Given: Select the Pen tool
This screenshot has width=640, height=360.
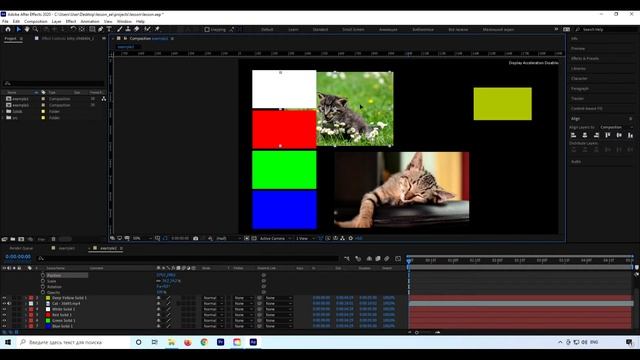Looking at the screenshot, I should coord(100,29).
